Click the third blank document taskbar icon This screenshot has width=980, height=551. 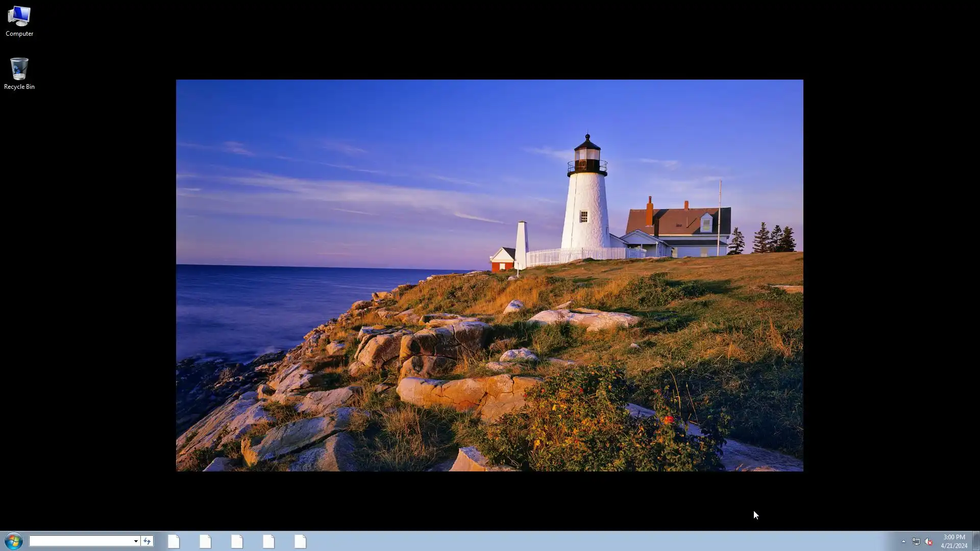pyautogui.click(x=237, y=541)
